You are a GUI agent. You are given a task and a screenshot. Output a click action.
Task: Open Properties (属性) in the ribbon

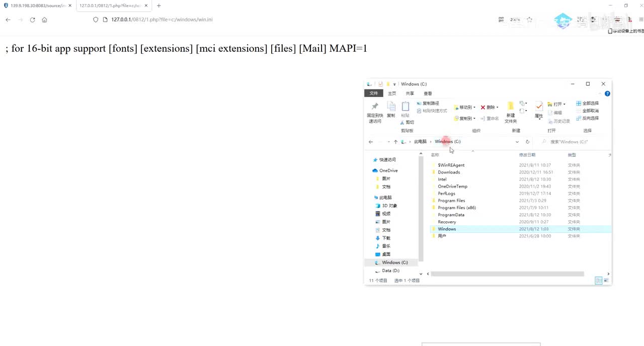pos(539,110)
